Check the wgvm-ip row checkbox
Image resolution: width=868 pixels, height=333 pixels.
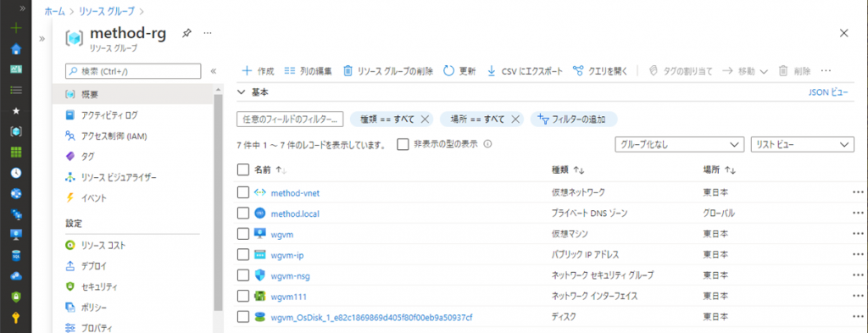(242, 254)
